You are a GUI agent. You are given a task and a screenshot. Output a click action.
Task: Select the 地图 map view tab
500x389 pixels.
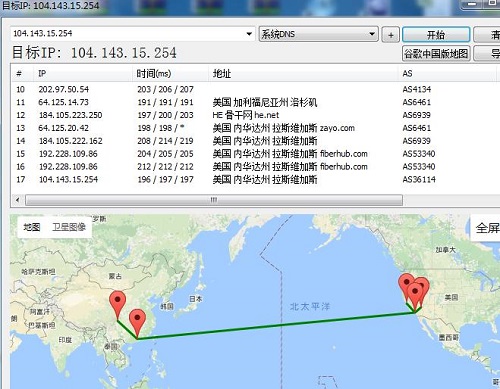click(x=32, y=227)
